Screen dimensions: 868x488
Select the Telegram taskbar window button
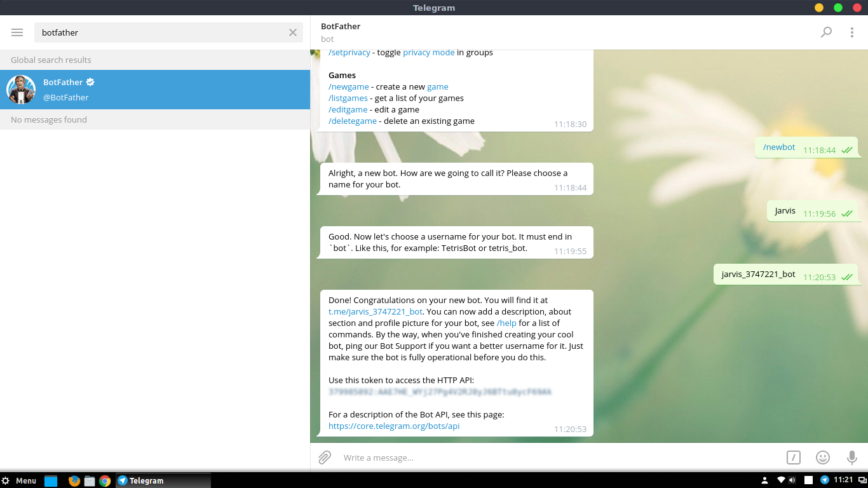(163, 481)
